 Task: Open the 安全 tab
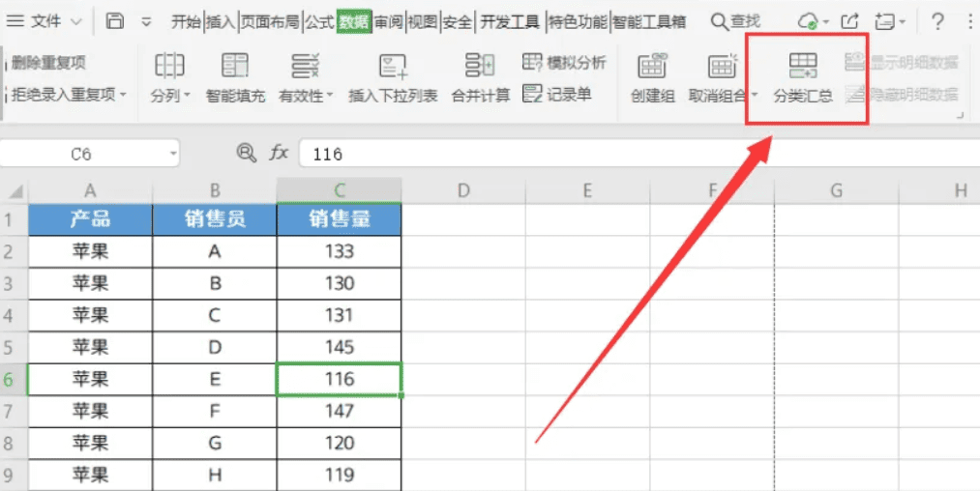457,22
